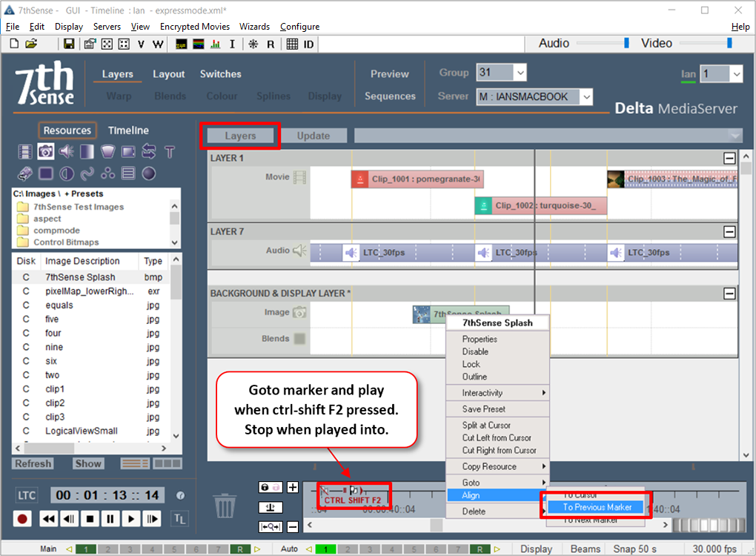Save the show with the floppy icon
This screenshot has height=556, width=756.
(x=69, y=44)
